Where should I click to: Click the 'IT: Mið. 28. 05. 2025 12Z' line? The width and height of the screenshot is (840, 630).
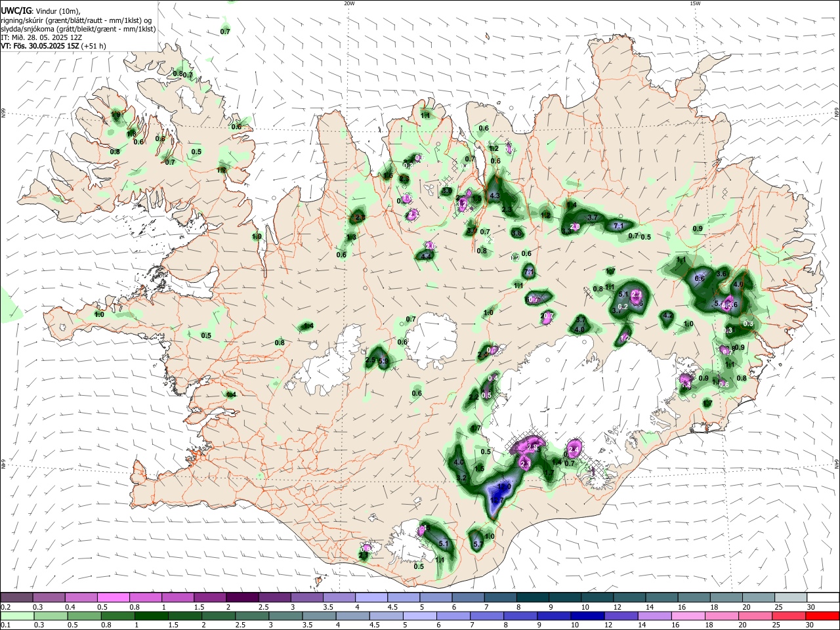[41, 37]
